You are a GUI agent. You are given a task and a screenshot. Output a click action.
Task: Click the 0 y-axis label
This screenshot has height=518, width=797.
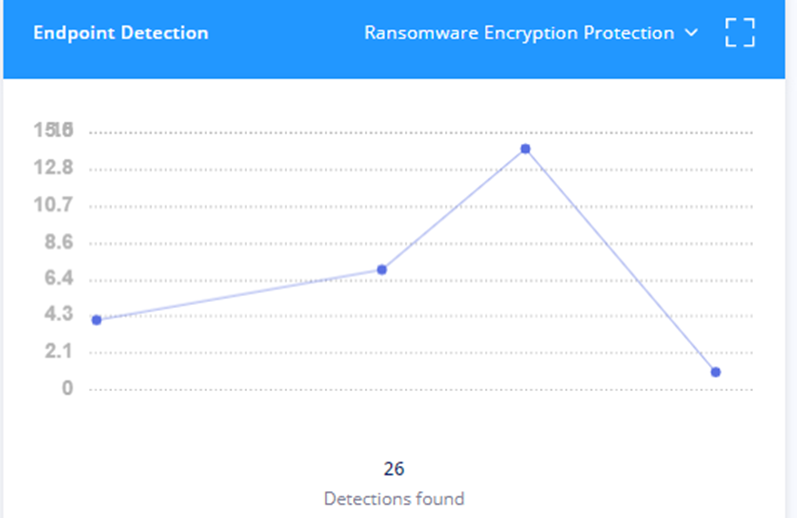(x=68, y=388)
